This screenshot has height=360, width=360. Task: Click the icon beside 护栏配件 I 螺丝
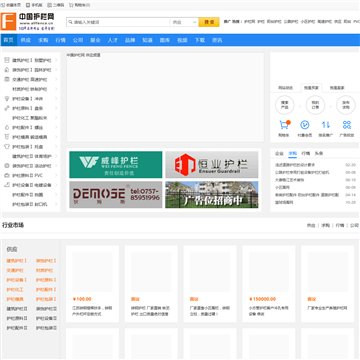coord(7,127)
